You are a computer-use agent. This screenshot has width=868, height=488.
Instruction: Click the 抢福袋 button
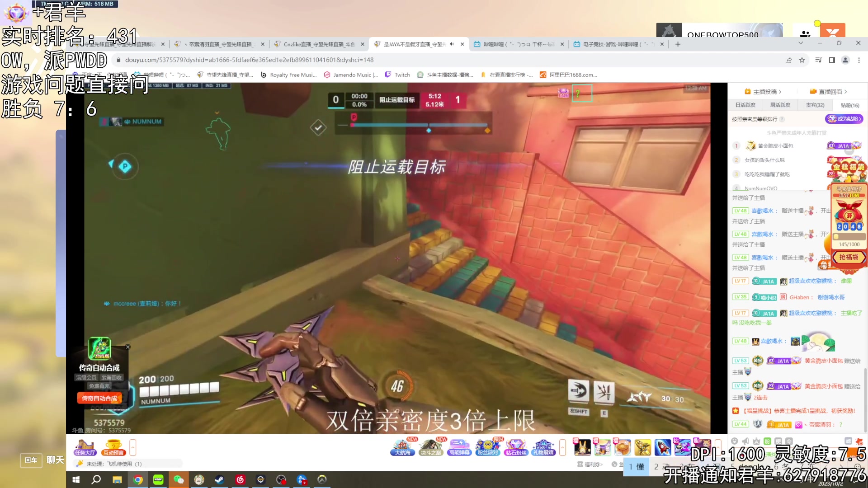click(849, 257)
